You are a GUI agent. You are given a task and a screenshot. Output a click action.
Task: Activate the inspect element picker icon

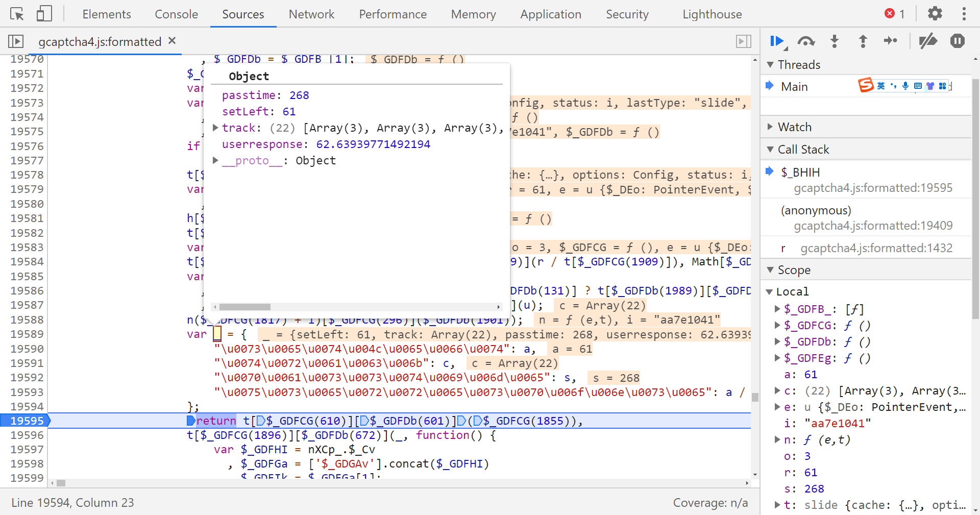17,14
